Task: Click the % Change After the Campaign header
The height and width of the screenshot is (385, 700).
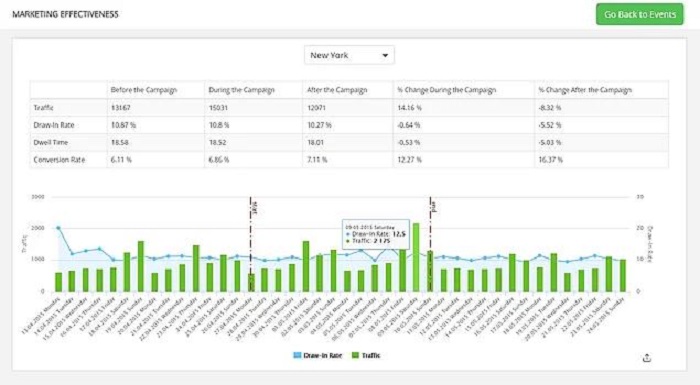Action: coord(585,90)
